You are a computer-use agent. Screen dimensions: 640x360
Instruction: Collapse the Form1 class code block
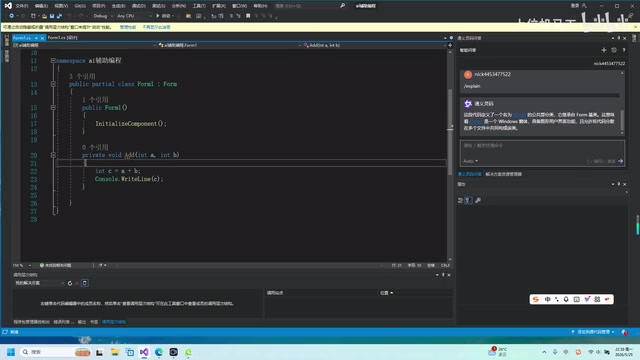point(53,84)
